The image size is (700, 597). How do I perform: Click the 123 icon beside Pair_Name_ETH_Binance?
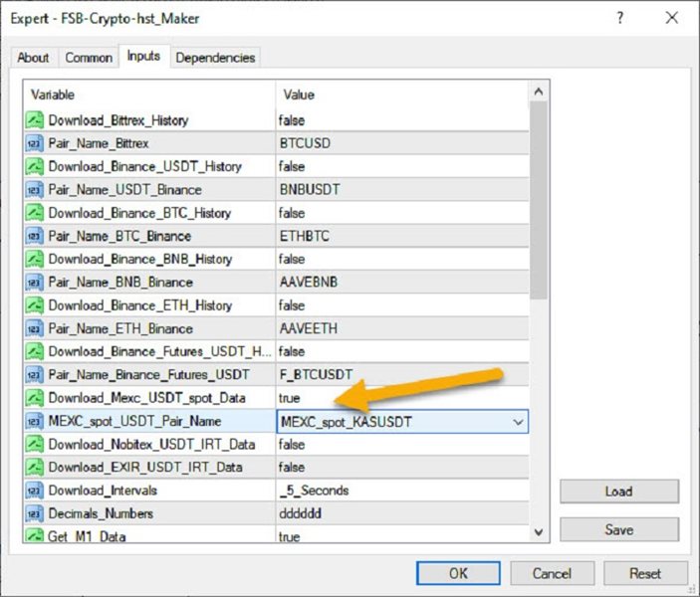[x=35, y=328]
